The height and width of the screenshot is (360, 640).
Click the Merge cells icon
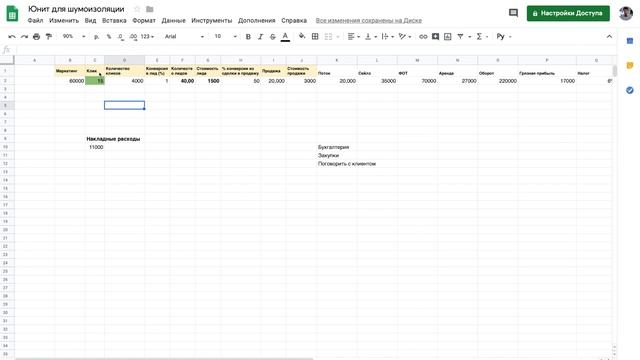tap(328, 37)
